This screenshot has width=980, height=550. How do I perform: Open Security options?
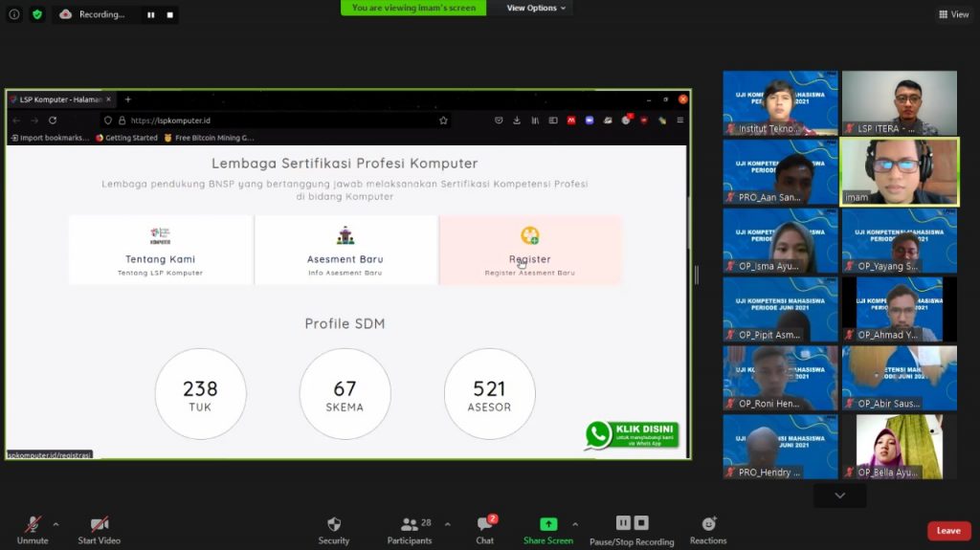[x=334, y=530]
